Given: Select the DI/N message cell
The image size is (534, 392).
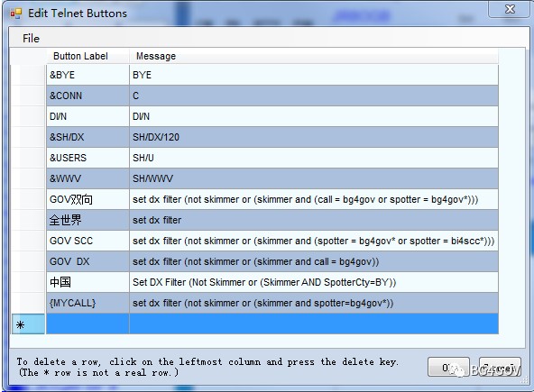Looking at the screenshot, I should pos(314,116).
